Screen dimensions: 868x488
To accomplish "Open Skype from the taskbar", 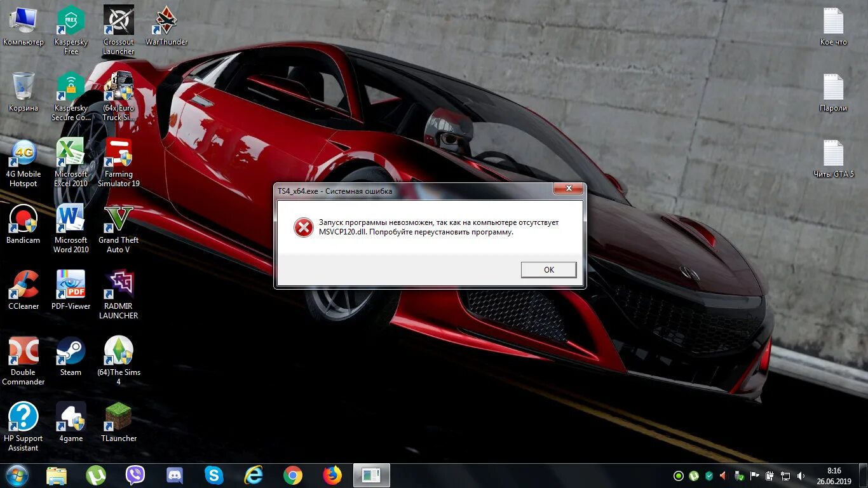I will click(214, 475).
